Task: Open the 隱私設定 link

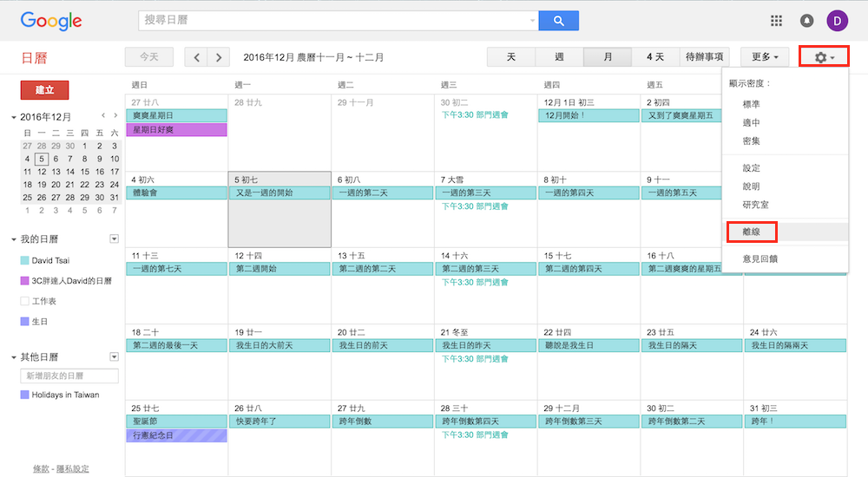Action: (x=72, y=468)
